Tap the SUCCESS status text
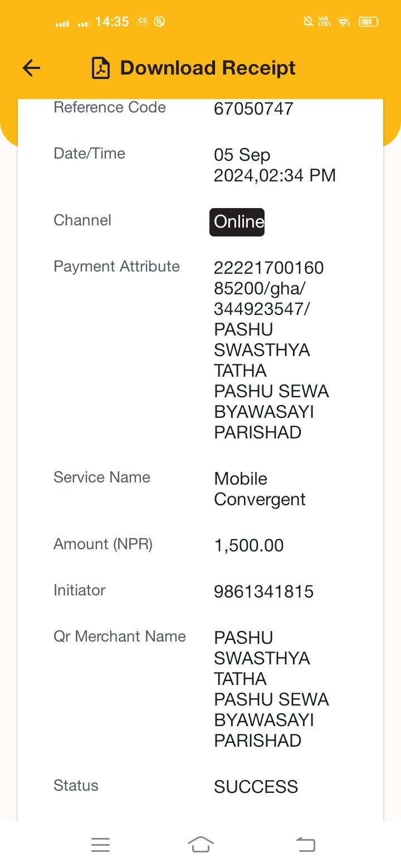This screenshot has width=401, height=868. point(256,787)
